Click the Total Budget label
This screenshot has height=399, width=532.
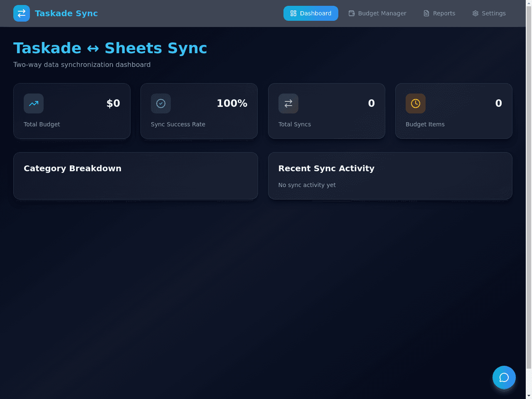click(x=42, y=124)
